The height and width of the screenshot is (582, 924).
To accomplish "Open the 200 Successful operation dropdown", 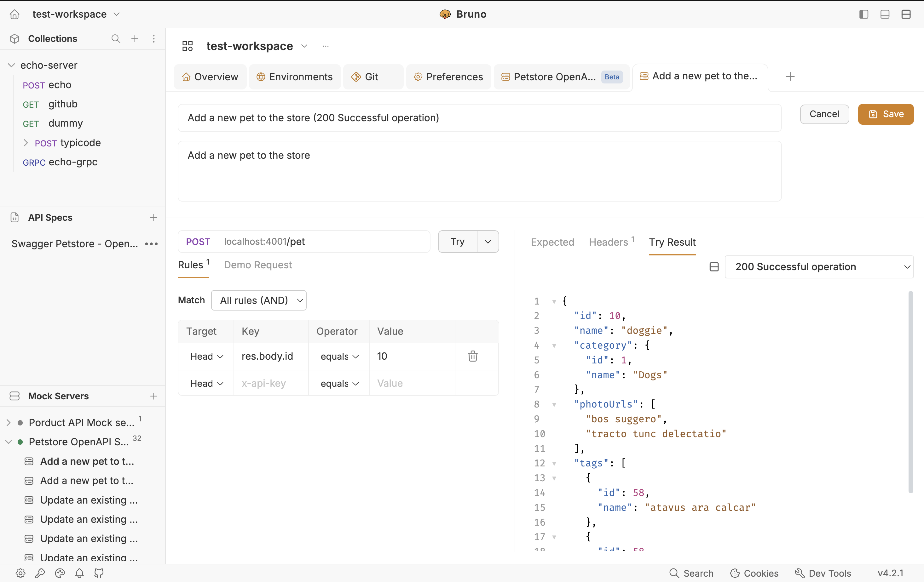I will click(819, 267).
